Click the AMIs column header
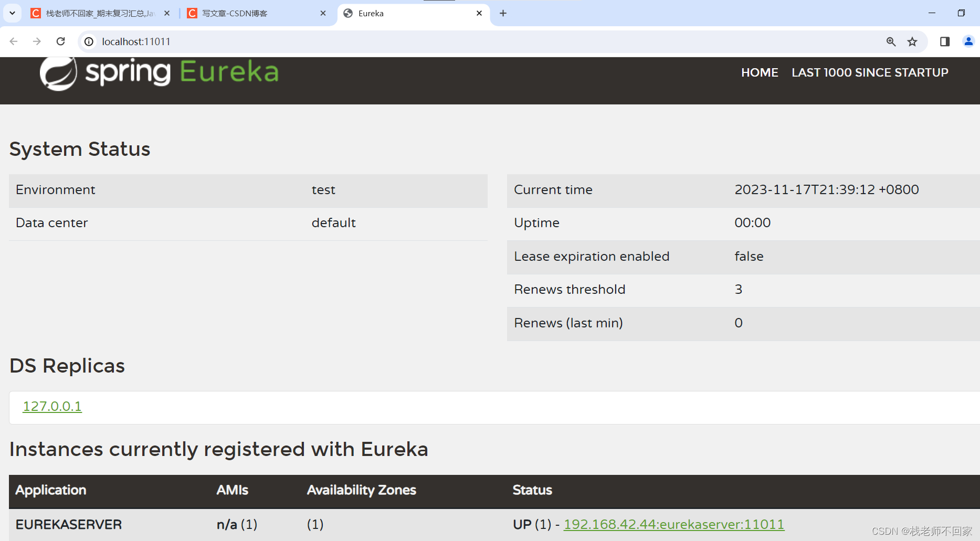The height and width of the screenshot is (541, 980). point(232,490)
